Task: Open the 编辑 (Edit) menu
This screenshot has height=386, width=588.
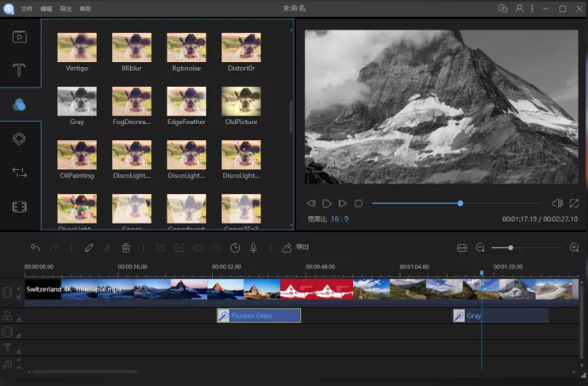Action: click(x=46, y=8)
